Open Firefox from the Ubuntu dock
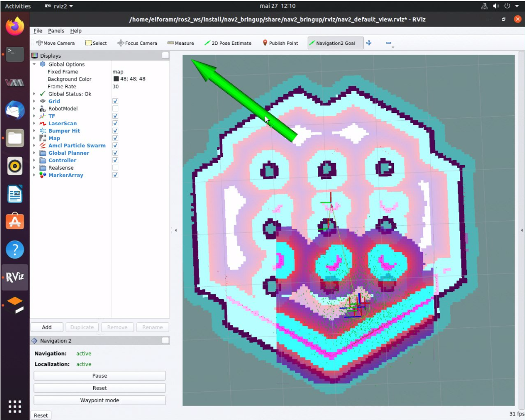 15,26
